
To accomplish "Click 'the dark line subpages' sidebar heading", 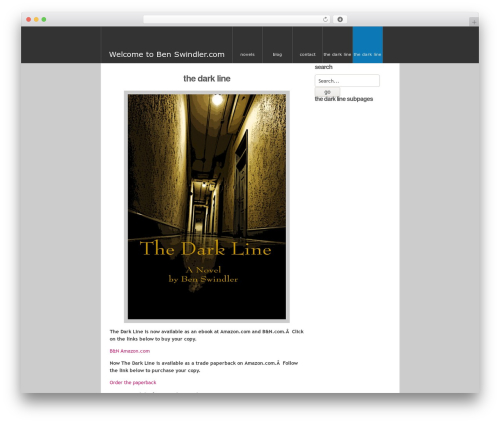I will click(x=344, y=99).
